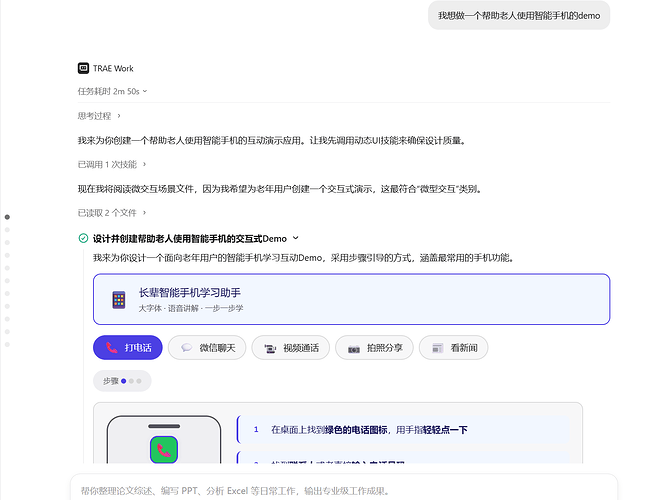
Task: Tap the green phone icon on mockup
Action: pos(164,450)
